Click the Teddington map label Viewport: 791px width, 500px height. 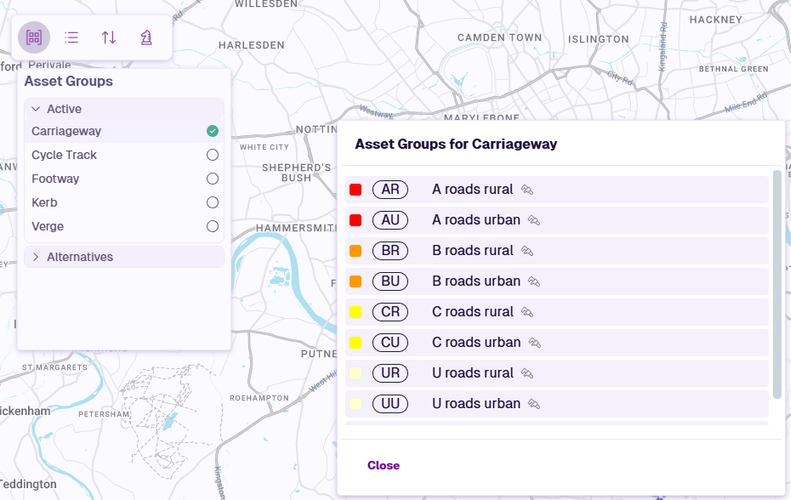28,484
